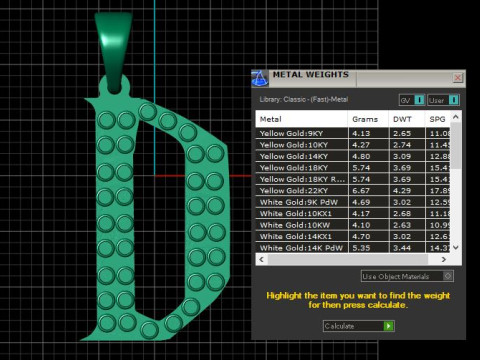Select White Gold:10KX1 row
Viewport: 480px width, 360px height.
coord(353,213)
